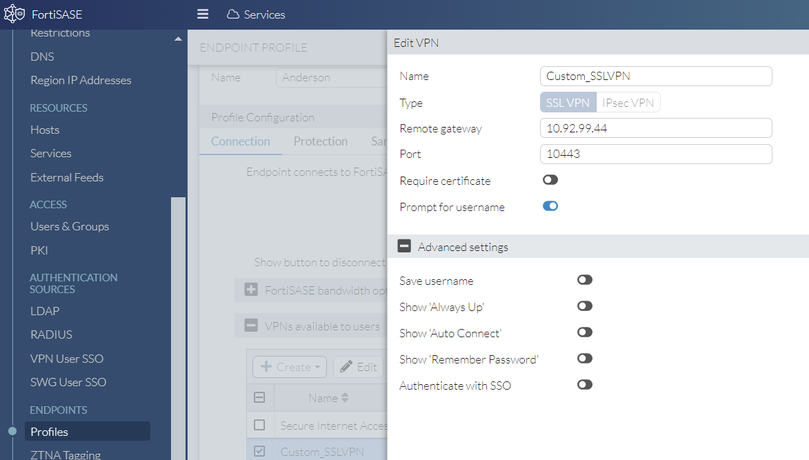Enable Show 'Always Up' toggle

(x=584, y=306)
